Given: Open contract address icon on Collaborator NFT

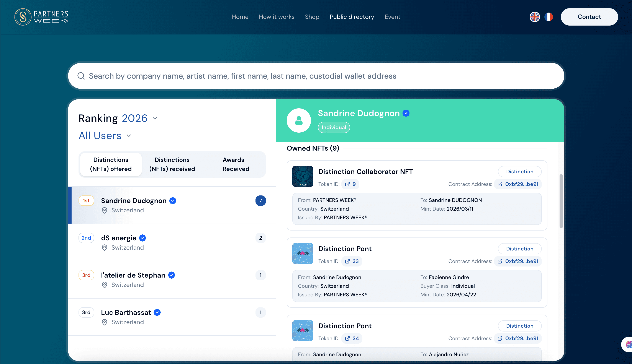Looking at the screenshot, I should coord(500,184).
